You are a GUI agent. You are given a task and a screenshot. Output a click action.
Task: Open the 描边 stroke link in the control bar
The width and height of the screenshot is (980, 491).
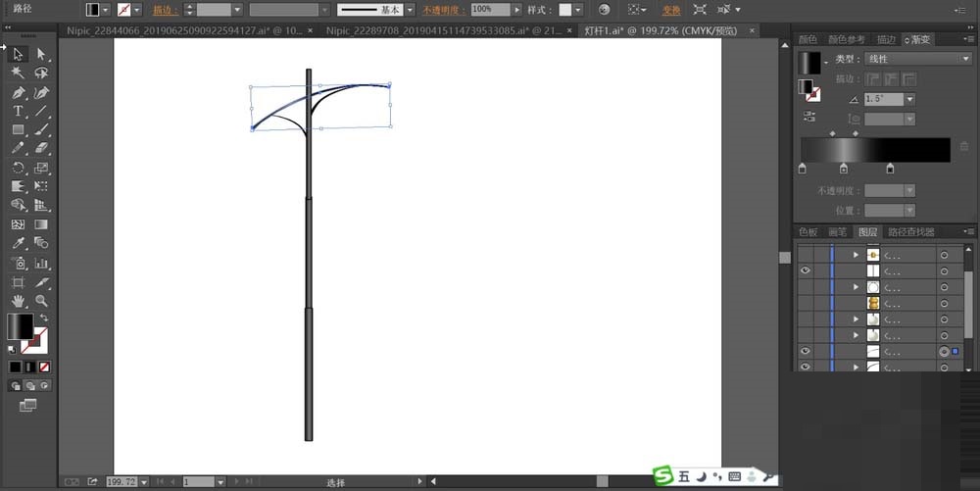(x=166, y=10)
